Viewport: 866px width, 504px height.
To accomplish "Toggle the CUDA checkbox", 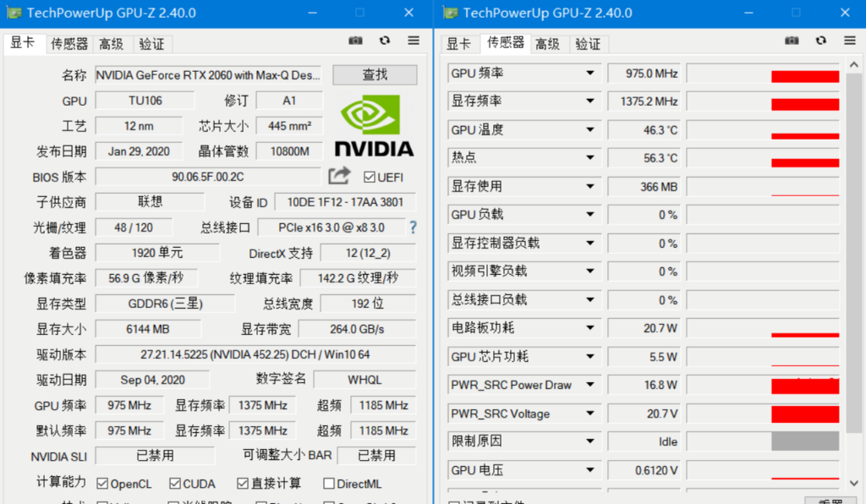I will tap(175, 484).
